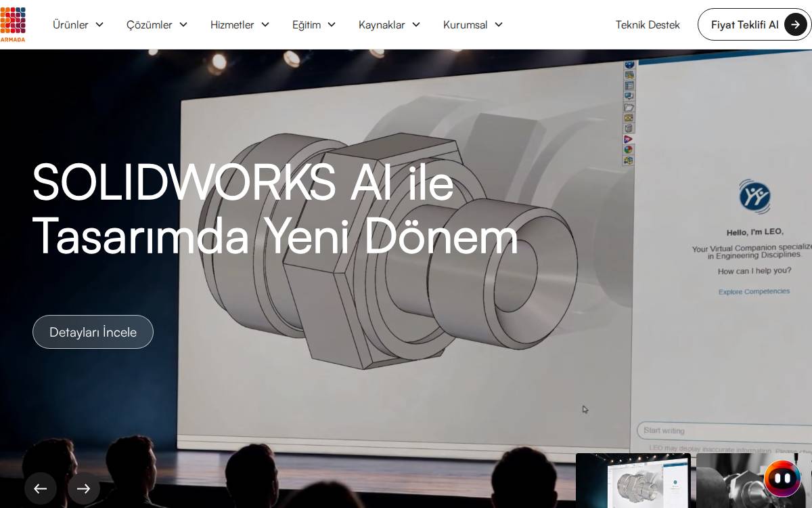The height and width of the screenshot is (508, 812).
Task: Go to the next slide arrow
Action: (84, 488)
